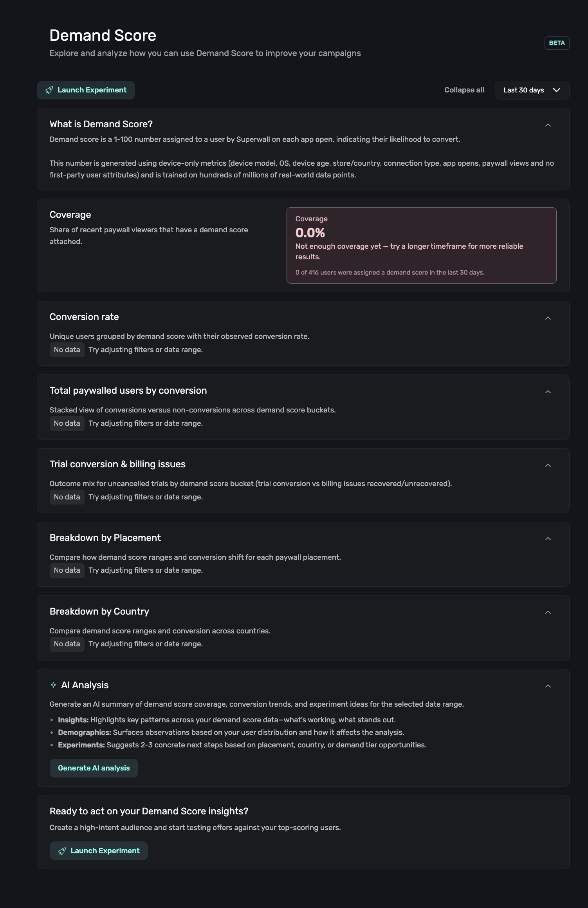The width and height of the screenshot is (588, 908).
Task: Collapse Trial conversion & billing issues section
Action: click(548, 465)
